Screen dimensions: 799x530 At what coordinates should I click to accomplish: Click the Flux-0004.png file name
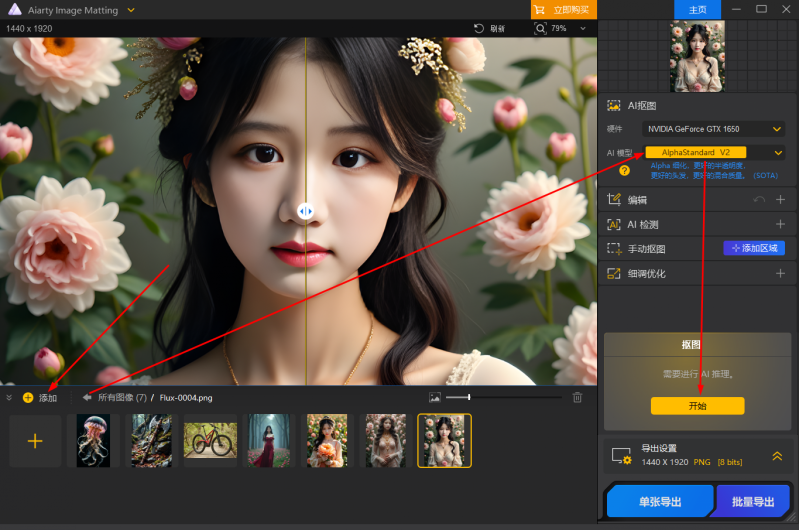click(186, 398)
